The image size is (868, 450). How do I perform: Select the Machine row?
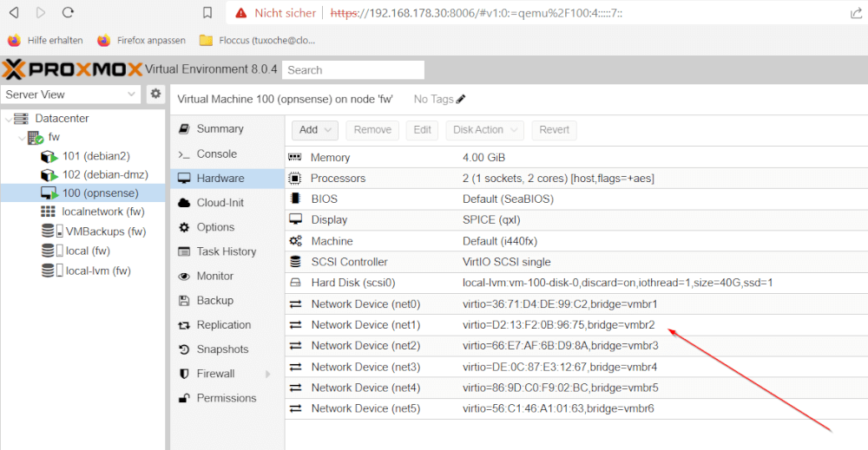(x=576, y=241)
